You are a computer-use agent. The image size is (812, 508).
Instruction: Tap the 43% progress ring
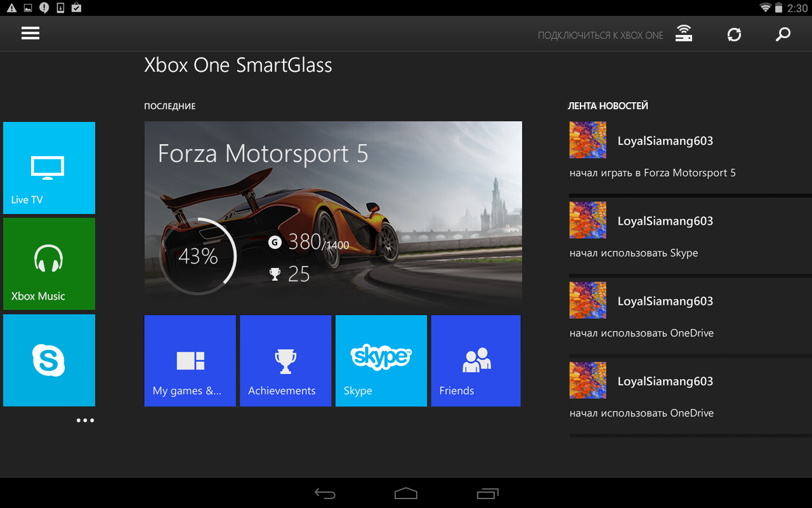click(x=198, y=257)
